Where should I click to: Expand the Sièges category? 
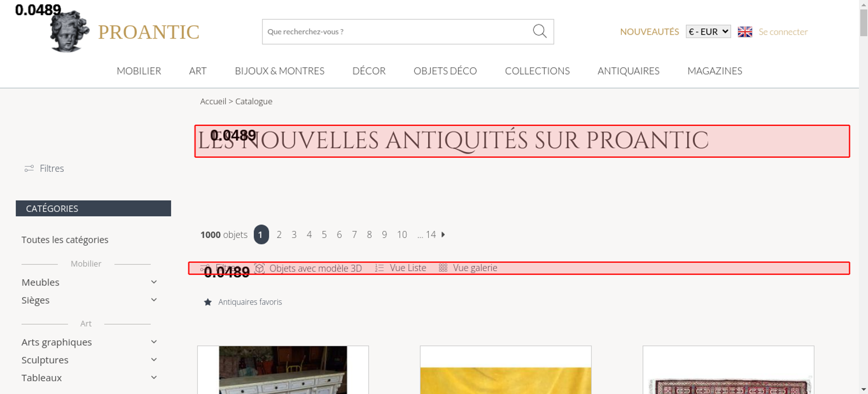coord(154,300)
